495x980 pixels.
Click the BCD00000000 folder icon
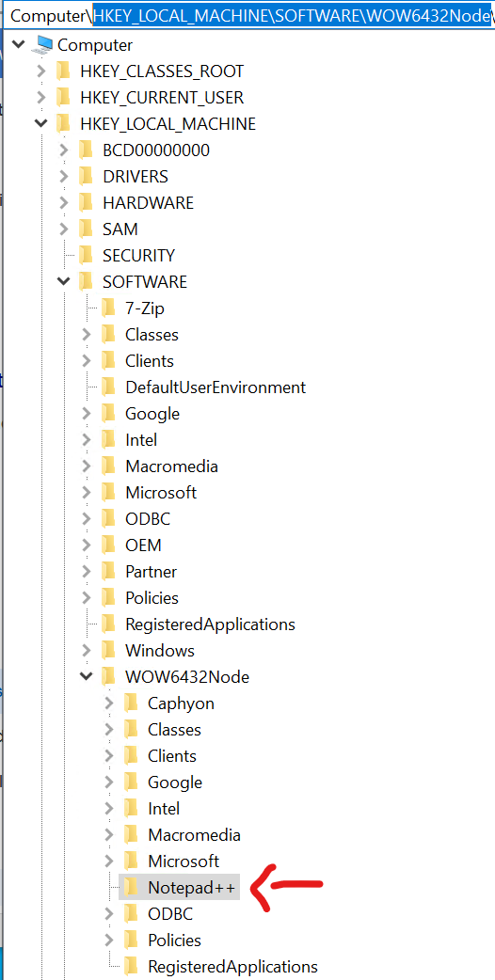coord(87,150)
